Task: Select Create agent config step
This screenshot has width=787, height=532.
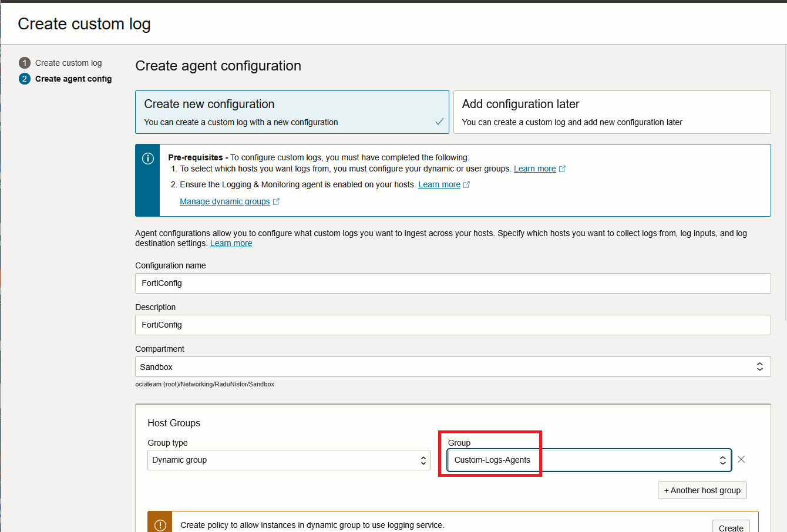Action: 73,79
